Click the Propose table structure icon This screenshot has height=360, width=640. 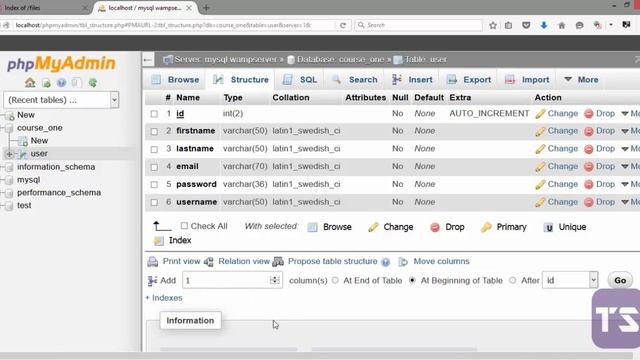[278, 262]
